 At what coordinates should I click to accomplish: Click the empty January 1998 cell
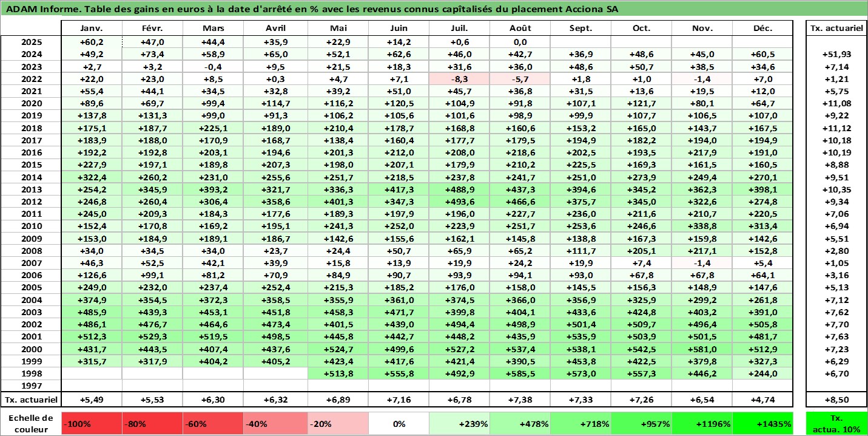point(92,373)
